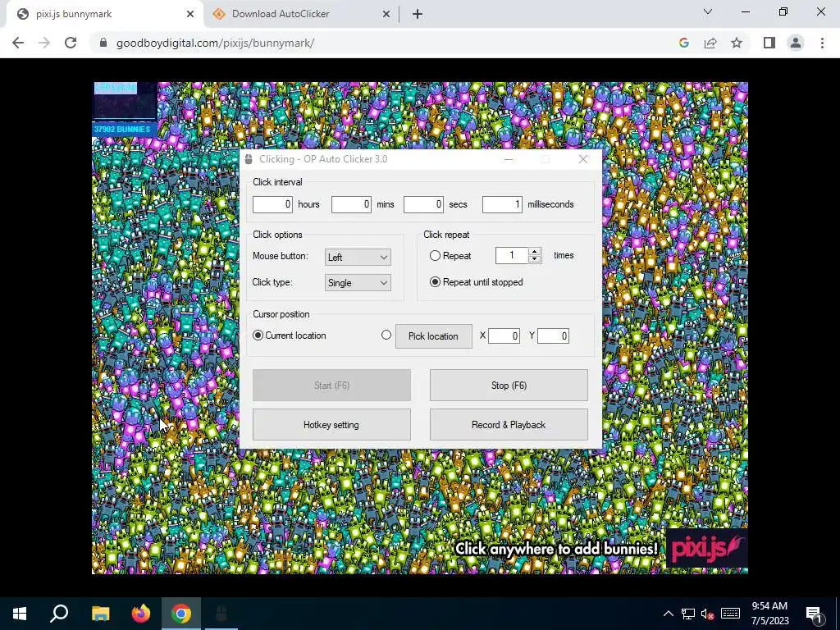This screenshot has height=630, width=840.
Task: Click OP Auto Clicker taskbar icon
Action: pyautogui.click(x=221, y=614)
